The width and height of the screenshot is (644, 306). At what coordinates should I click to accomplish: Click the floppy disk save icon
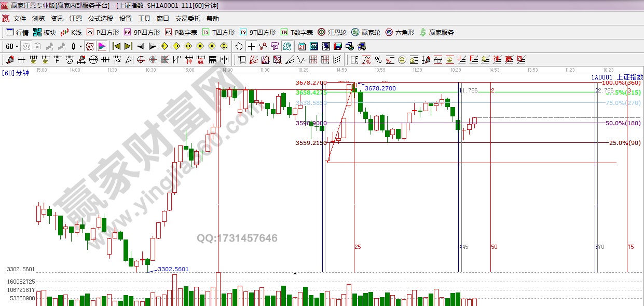pos(338,46)
